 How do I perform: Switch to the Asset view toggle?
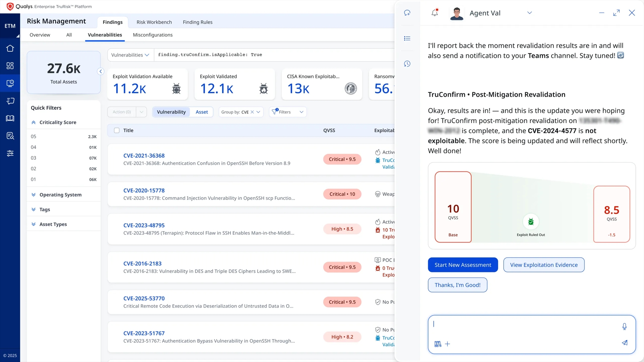click(202, 112)
